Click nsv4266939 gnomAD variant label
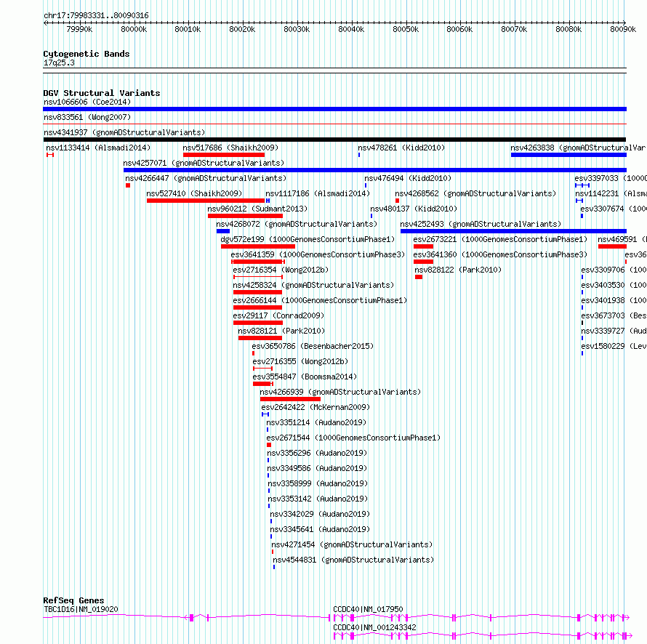Image resolution: width=647 pixels, height=644 pixels. [340, 392]
